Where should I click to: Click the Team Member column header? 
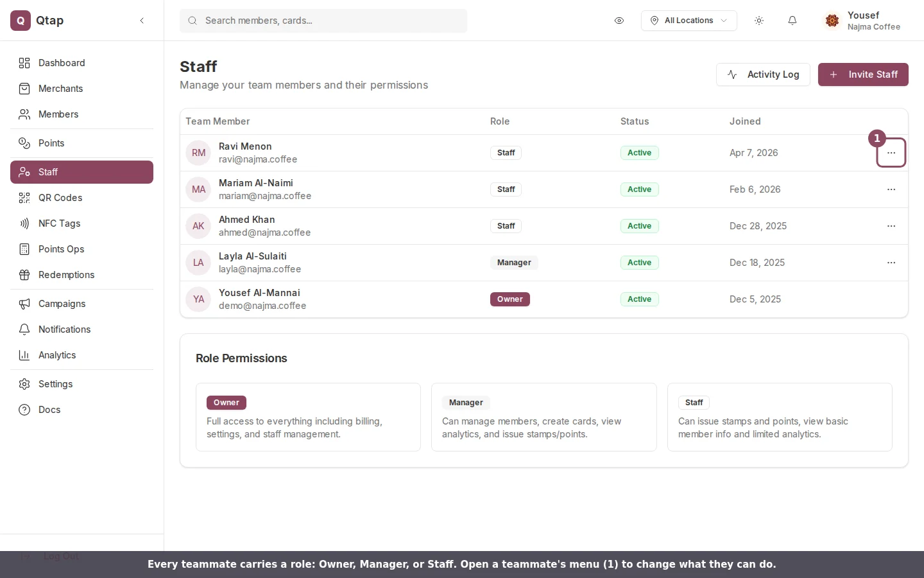click(218, 121)
